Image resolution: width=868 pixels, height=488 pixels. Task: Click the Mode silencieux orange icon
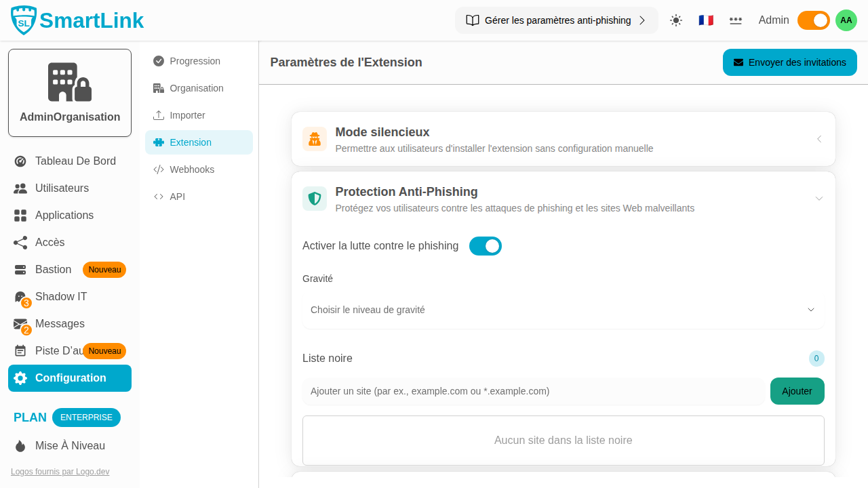315,139
